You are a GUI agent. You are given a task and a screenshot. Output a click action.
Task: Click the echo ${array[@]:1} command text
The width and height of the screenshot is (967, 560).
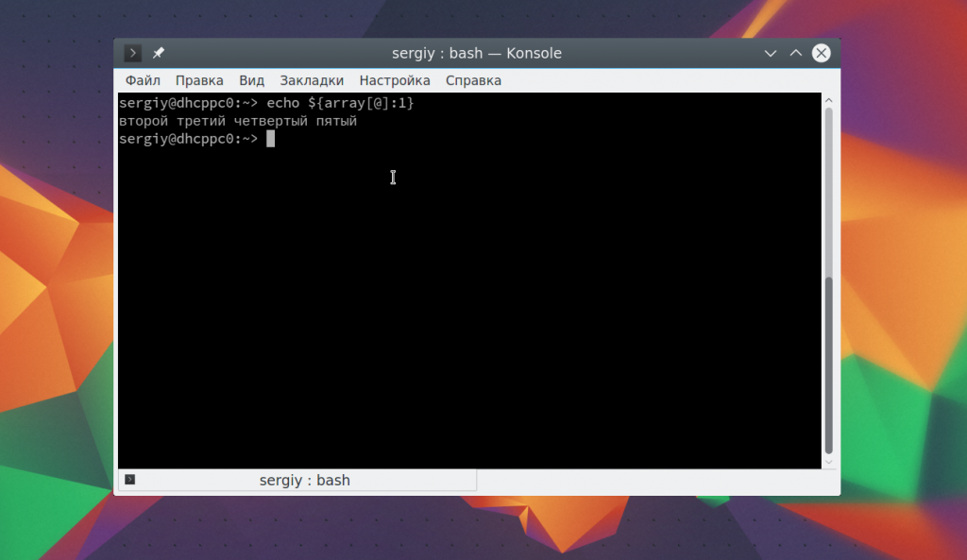pyautogui.click(x=340, y=103)
